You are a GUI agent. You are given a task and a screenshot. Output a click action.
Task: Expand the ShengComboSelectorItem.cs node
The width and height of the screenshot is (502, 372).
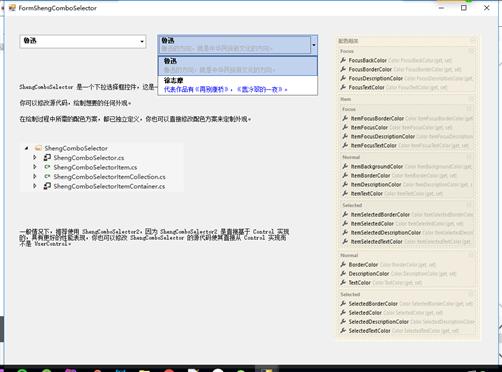point(35,167)
